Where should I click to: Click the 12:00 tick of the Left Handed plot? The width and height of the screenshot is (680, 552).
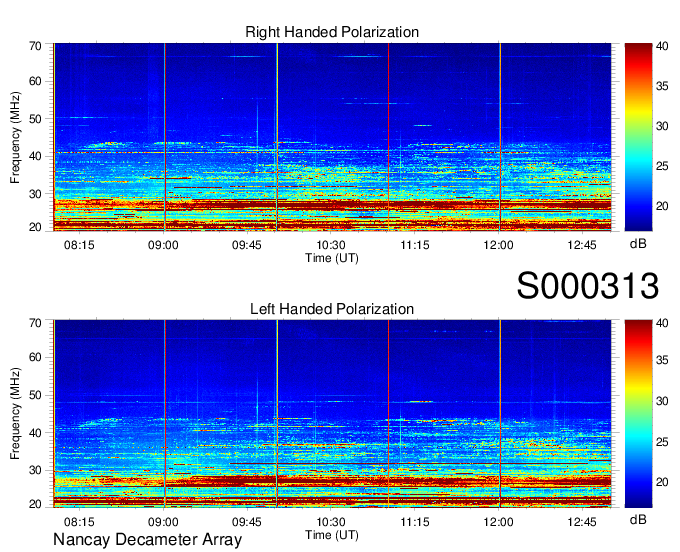498,522
